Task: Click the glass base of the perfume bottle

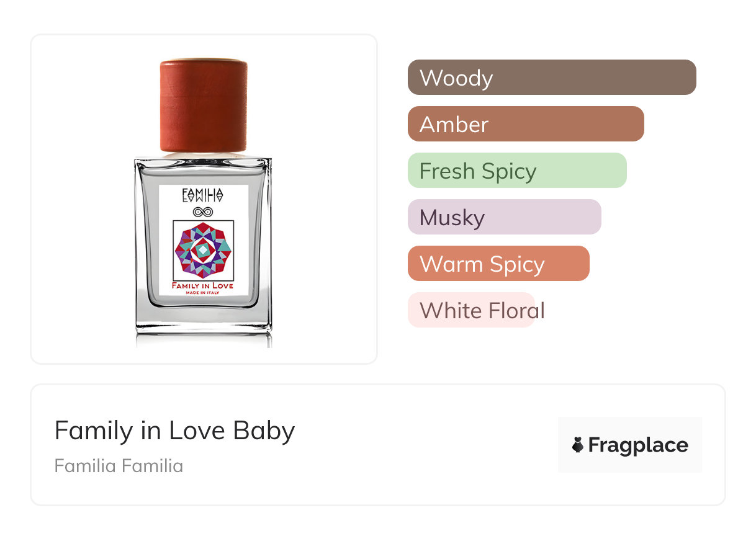Action: coord(204,319)
